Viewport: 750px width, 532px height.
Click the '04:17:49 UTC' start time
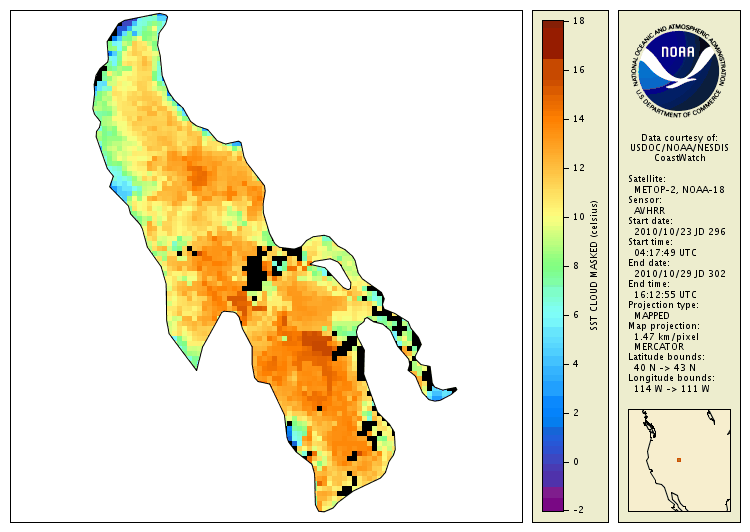tap(665, 253)
